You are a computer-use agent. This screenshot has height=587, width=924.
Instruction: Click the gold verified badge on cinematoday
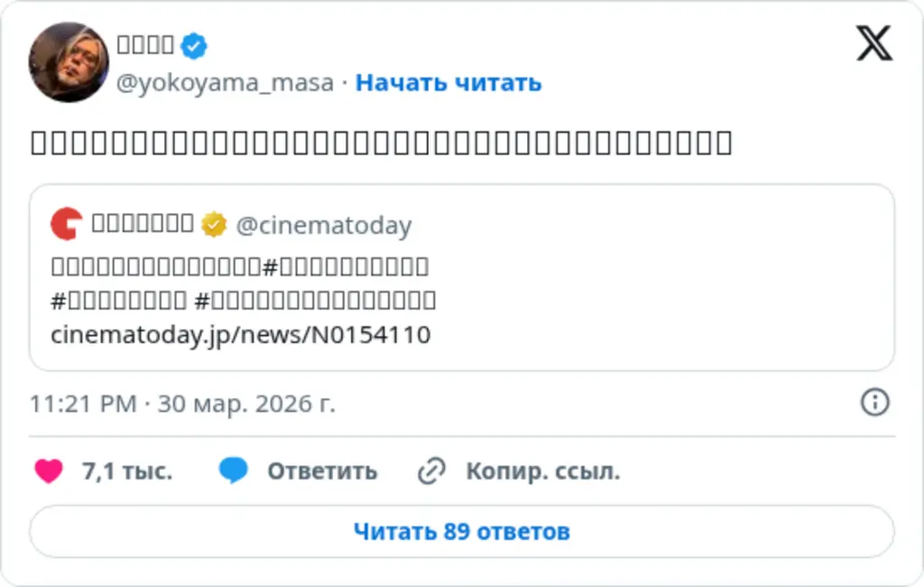tap(214, 224)
